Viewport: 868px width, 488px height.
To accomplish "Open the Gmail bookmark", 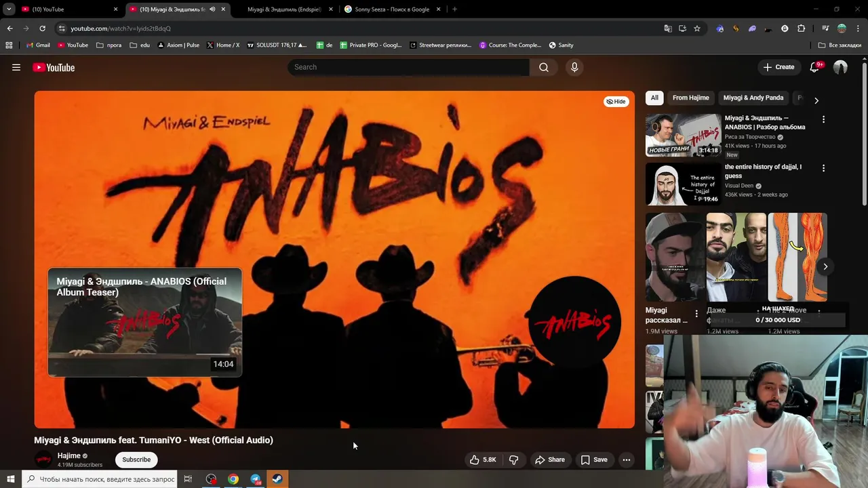I will pos(38,45).
